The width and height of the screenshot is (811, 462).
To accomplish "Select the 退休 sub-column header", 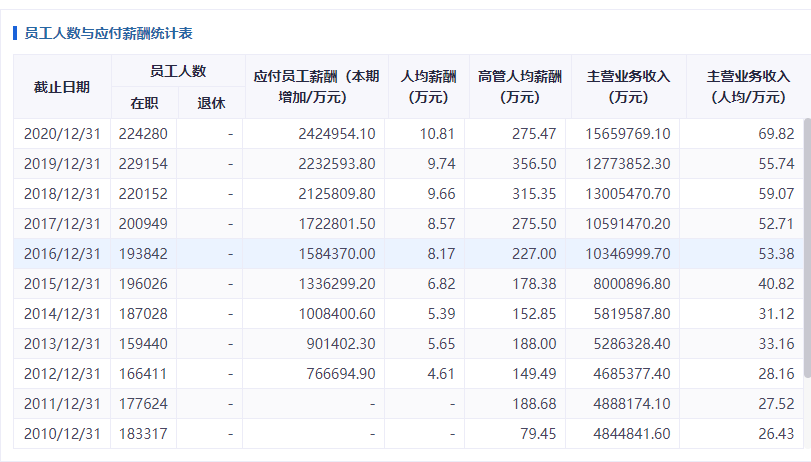I will coord(212,103).
